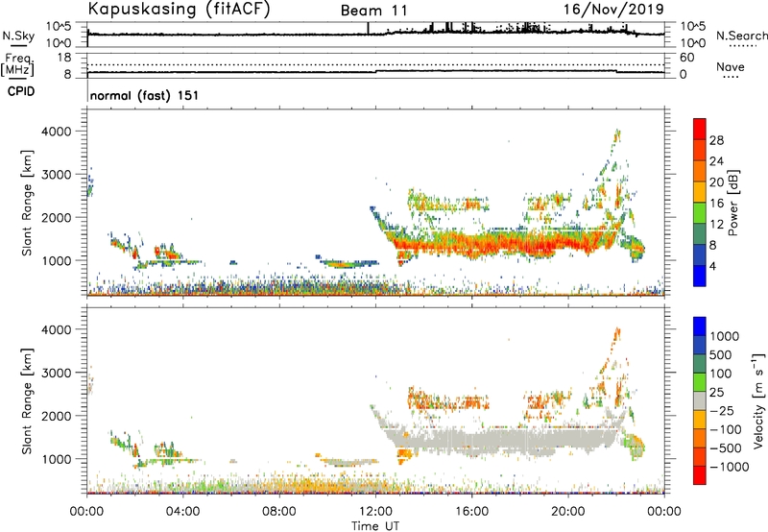
Task: Click the 2000 range tick of velocity panel
Action: point(56,416)
